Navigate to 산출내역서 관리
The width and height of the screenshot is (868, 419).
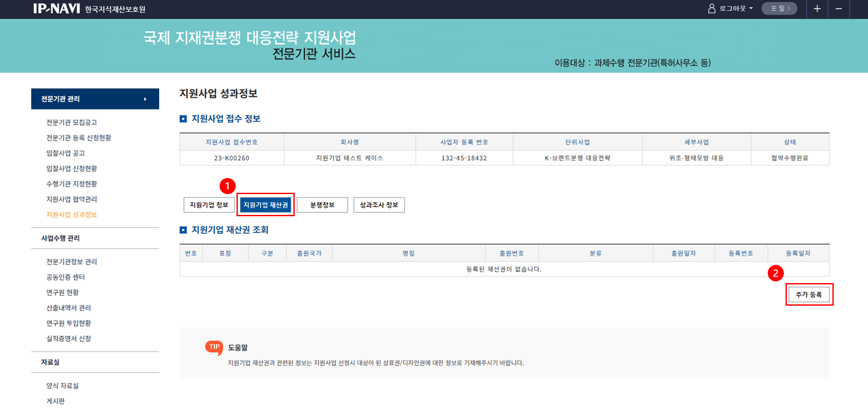point(69,308)
